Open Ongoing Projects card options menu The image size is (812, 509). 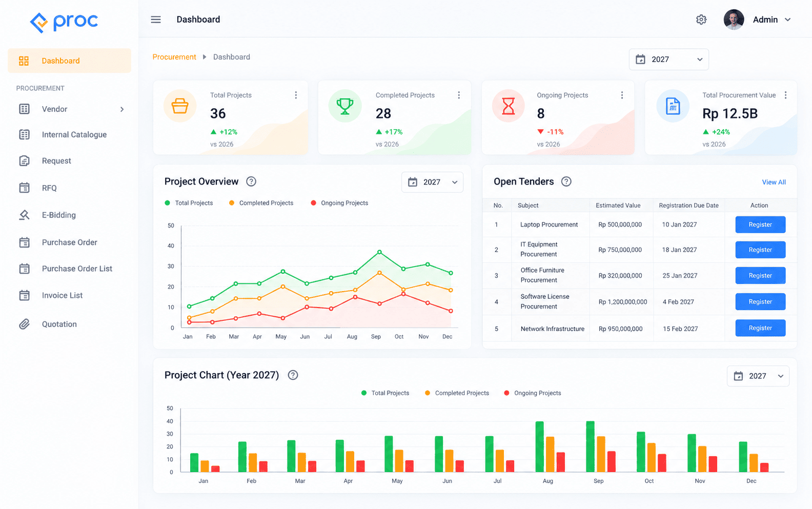point(622,95)
